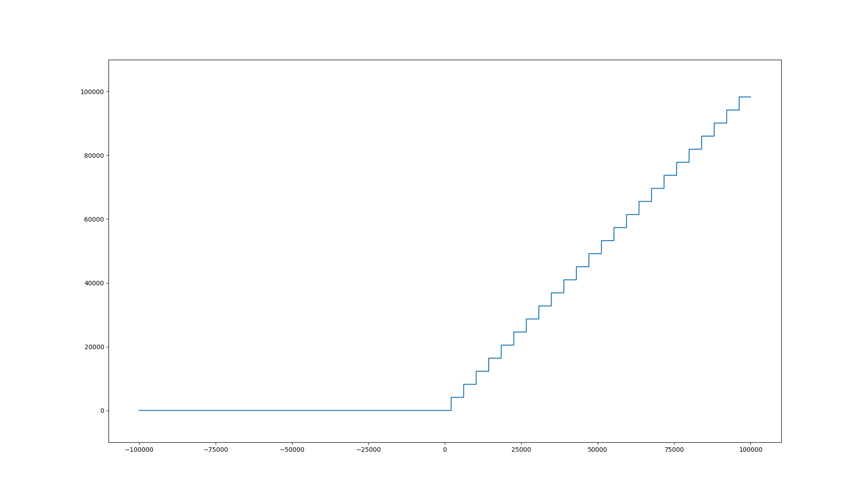868x497 pixels.
Task: Click the x-axis label −25000
Action: pyautogui.click(x=368, y=450)
